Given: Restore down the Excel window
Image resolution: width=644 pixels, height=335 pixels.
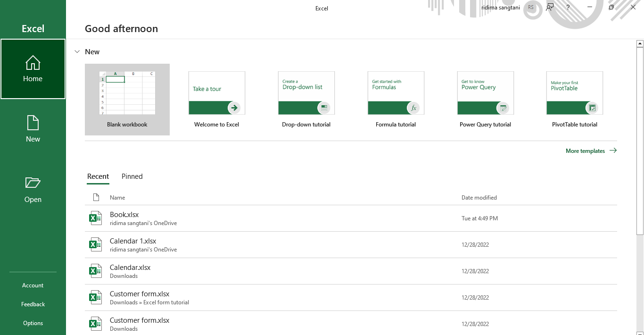Looking at the screenshot, I should coord(611,7).
